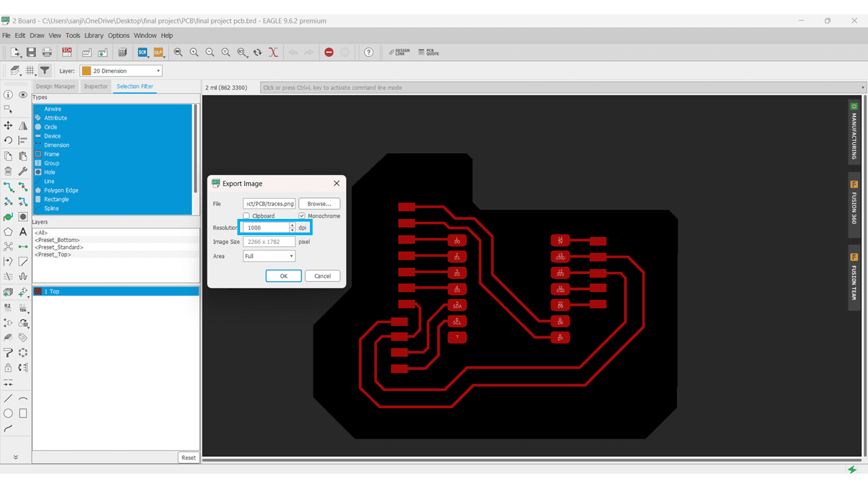Open the Draw menu
868x488 pixels.
click(x=37, y=35)
